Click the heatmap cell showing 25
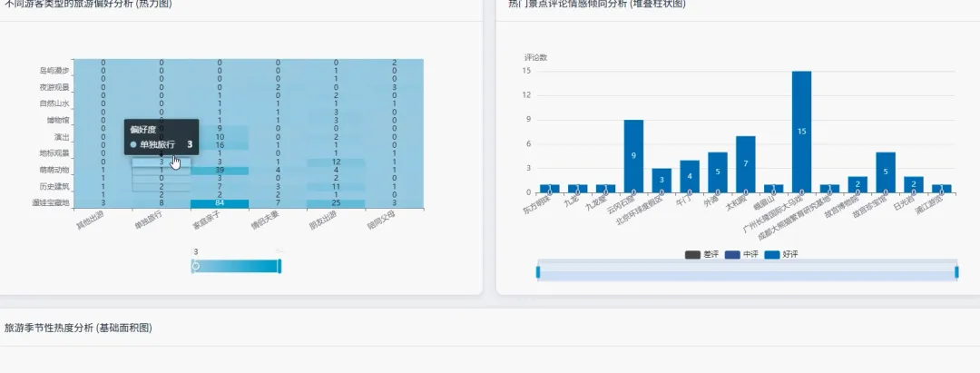980x373 pixels. (x=337, y=203)
